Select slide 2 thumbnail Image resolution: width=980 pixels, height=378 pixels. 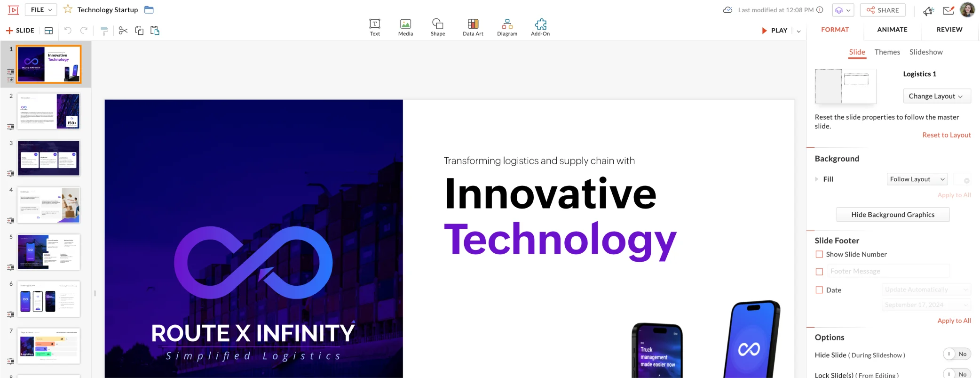tap(48, 111)
